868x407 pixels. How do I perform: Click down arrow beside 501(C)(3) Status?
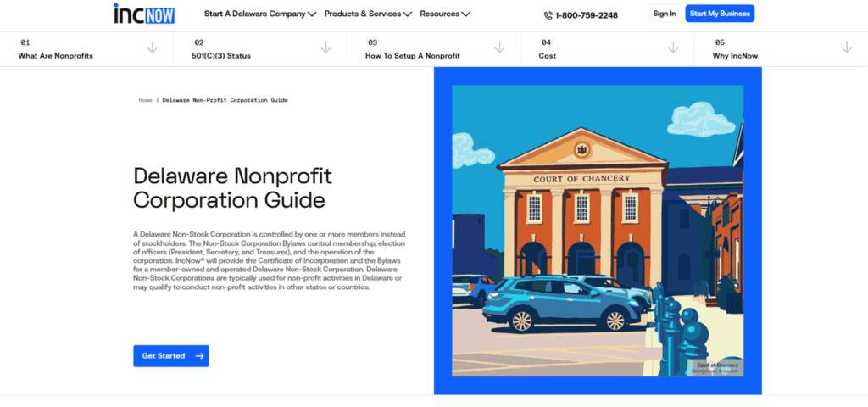tap(326, 47)
